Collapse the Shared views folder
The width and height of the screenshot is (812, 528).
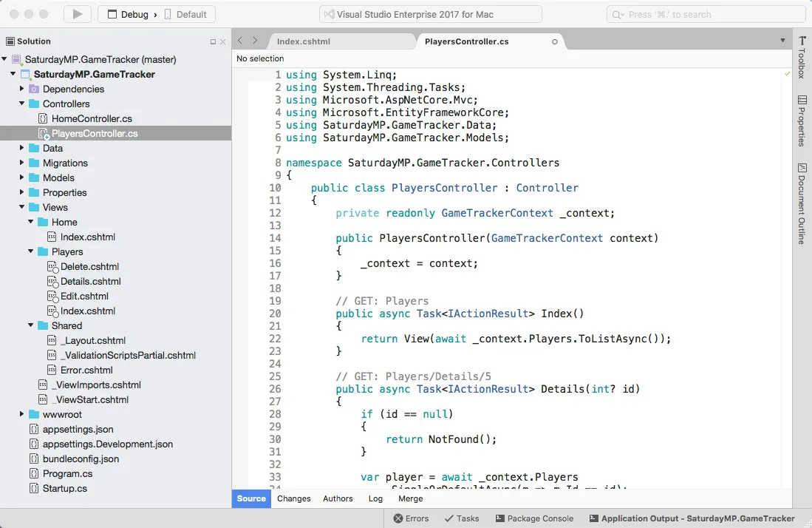click(31, 325)
